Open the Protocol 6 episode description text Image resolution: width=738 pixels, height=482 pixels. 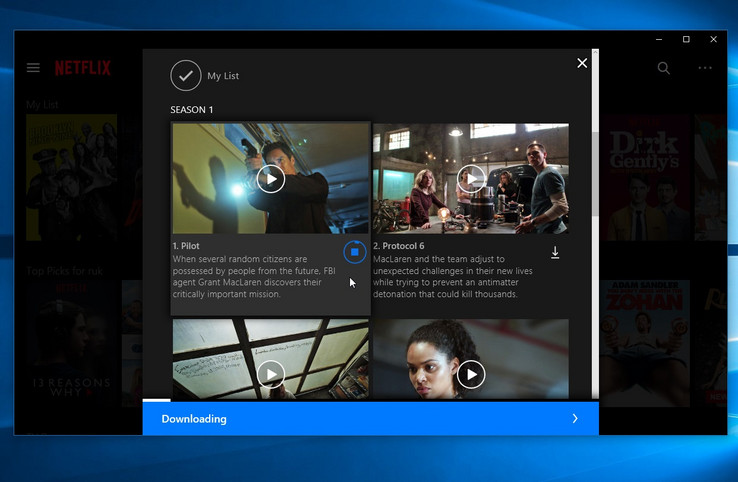point(453,277)
